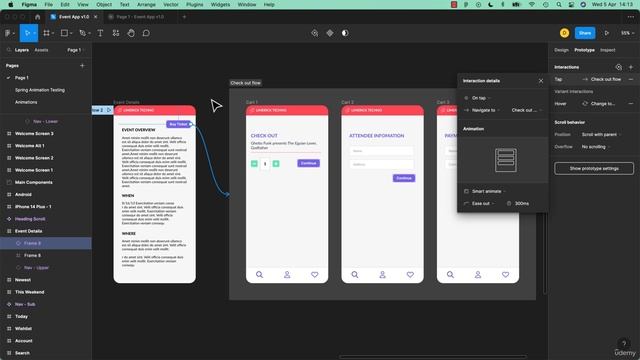
Task: Click Continue button in Check Out frame
Action: pos(309,163)
